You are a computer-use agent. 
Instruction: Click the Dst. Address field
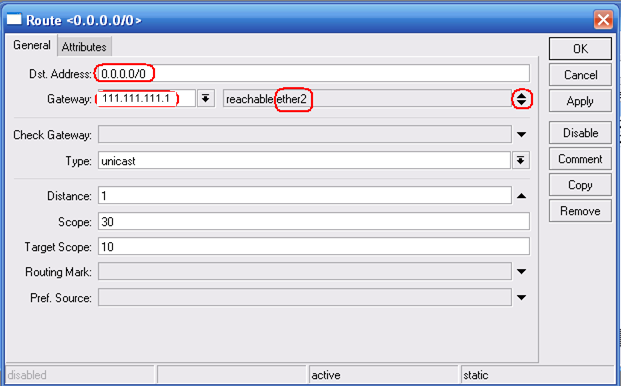(314, 74)
